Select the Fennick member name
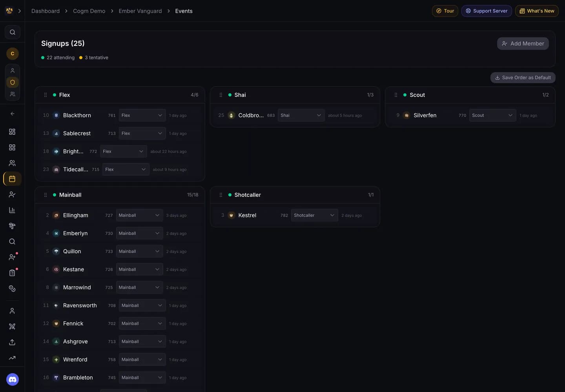The image size is (565, 392). click(x=73, y=323)
